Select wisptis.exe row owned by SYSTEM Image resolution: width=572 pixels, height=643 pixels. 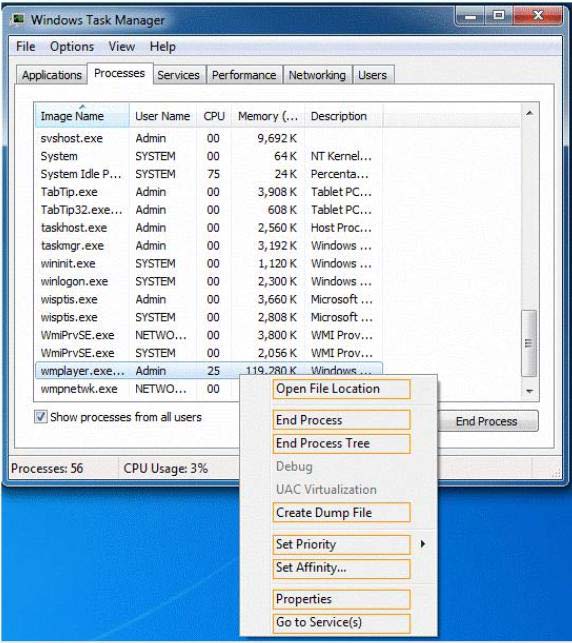click(208, 317)
